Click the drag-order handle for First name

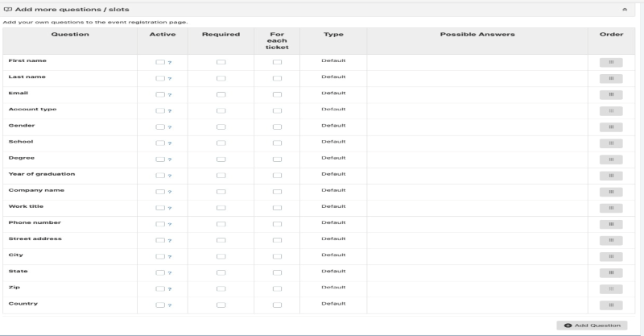[611, 62]
